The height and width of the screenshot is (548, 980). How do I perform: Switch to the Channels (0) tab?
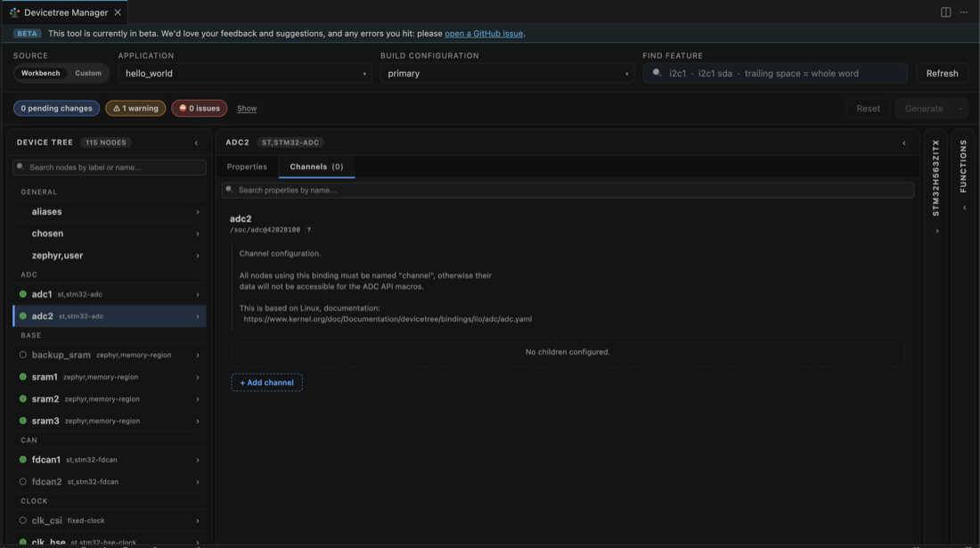(x=316, y=167)
